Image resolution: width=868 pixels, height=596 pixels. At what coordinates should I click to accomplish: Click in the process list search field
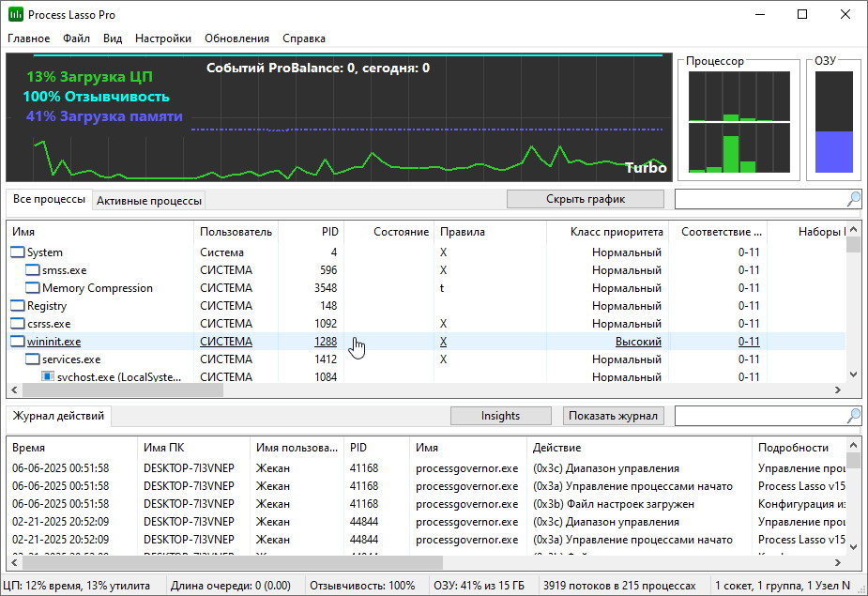click(x=761, y=199)
